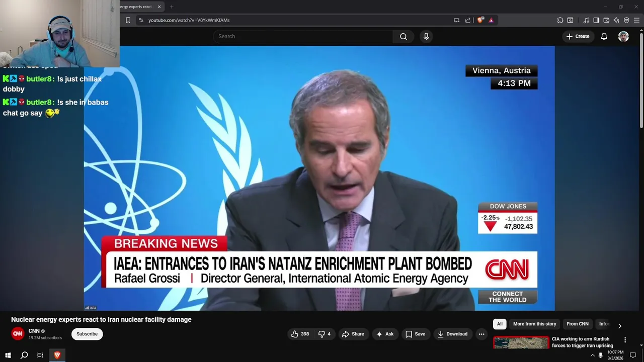Open CIA working to arm Kurdish forces title
The width and height of the screenshot is (644, 362).
coord(582,342)
